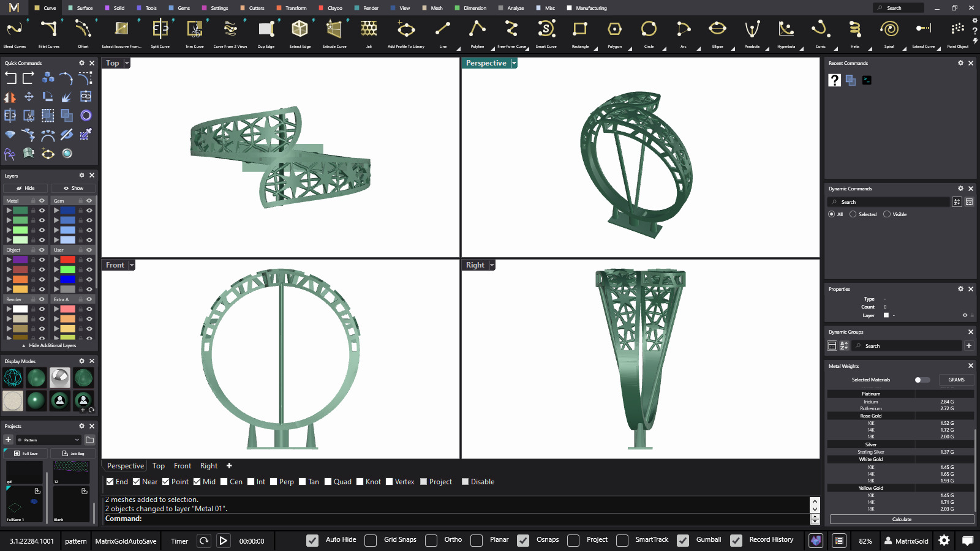Open the Right viewport dropdown menu
980x551 pixels.
pos(492,265)
